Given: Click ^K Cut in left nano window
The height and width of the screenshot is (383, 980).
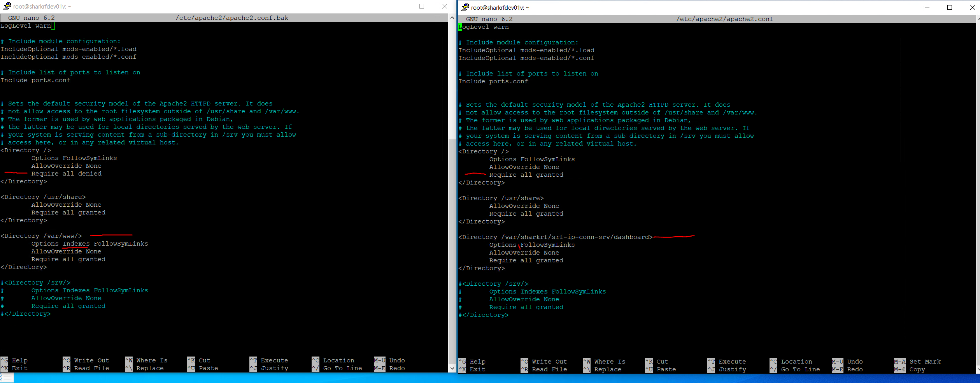Looking at the screenshot, I should (199, 360).
